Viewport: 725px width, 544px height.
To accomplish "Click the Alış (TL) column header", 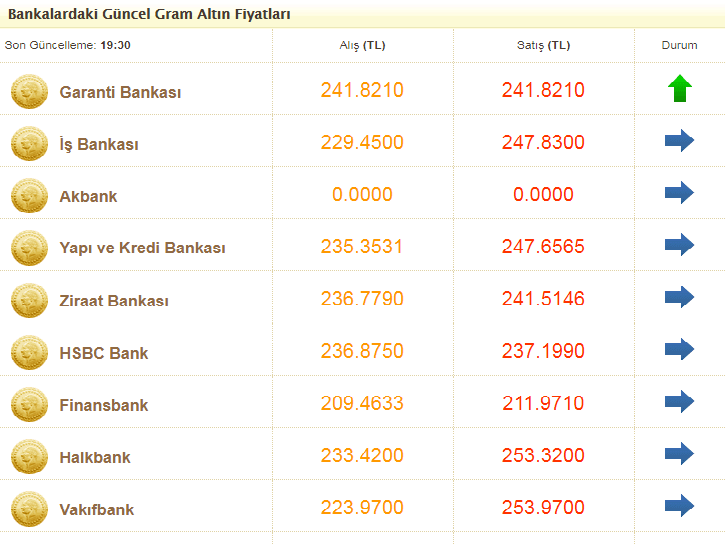I will click(x=362, y=45).
